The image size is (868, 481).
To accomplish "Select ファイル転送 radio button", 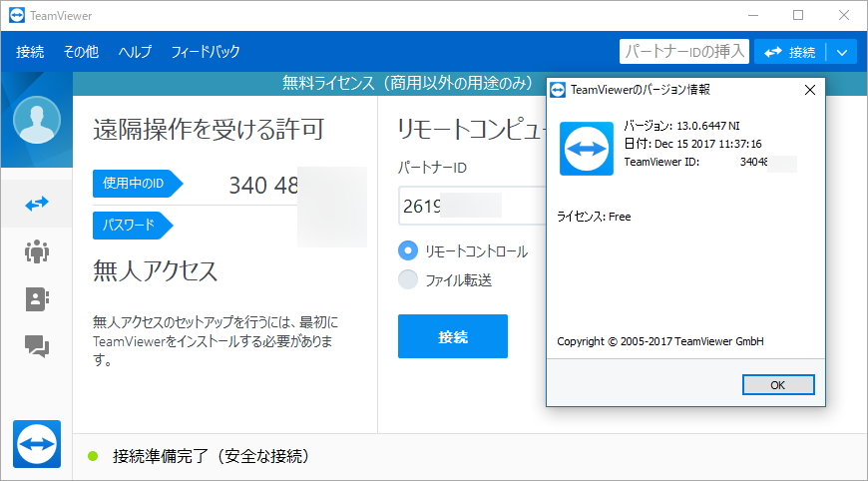I will (x=408, y=279).
